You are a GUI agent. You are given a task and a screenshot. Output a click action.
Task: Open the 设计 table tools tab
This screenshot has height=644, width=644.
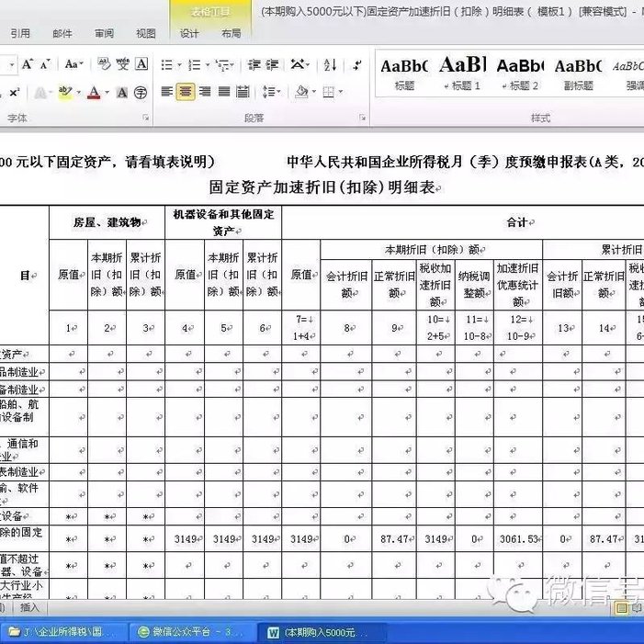(189, 33)
